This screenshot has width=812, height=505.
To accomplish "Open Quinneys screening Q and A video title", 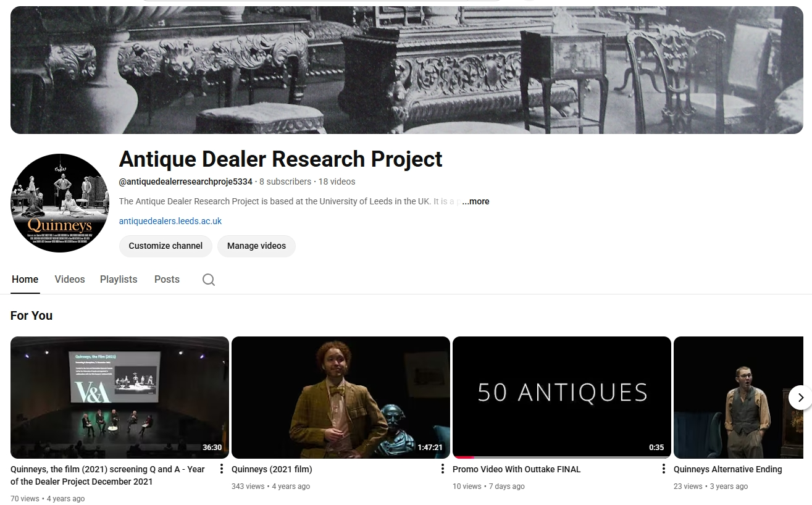I will (x=107, y=475).
